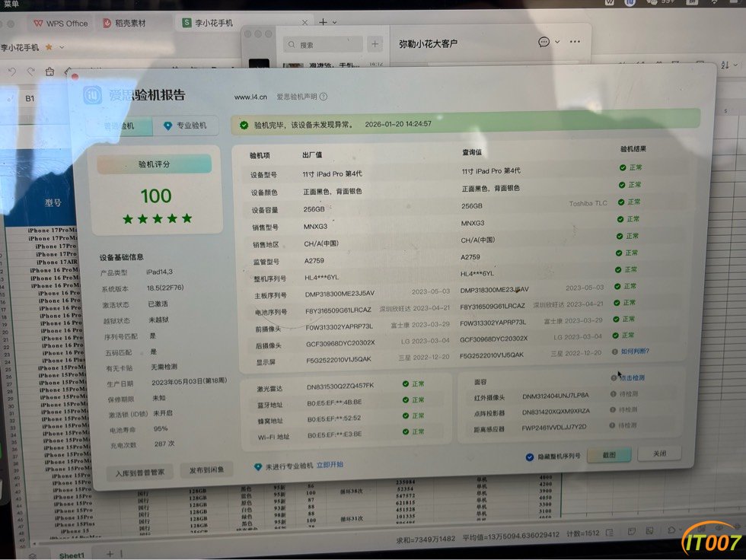Click the note icon in WPS status bar
Image resolution: width=746 pixels, height=560 pixels.
pyautogui.click(x=631, y=532)
